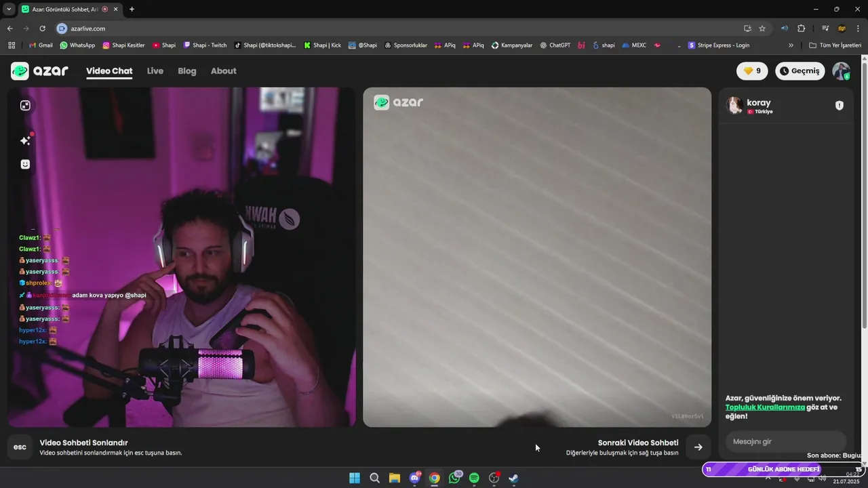Viewport: 868px width, 488px height.
Task: Open the tab search dropdown arrow
Action: click(9, 9)
